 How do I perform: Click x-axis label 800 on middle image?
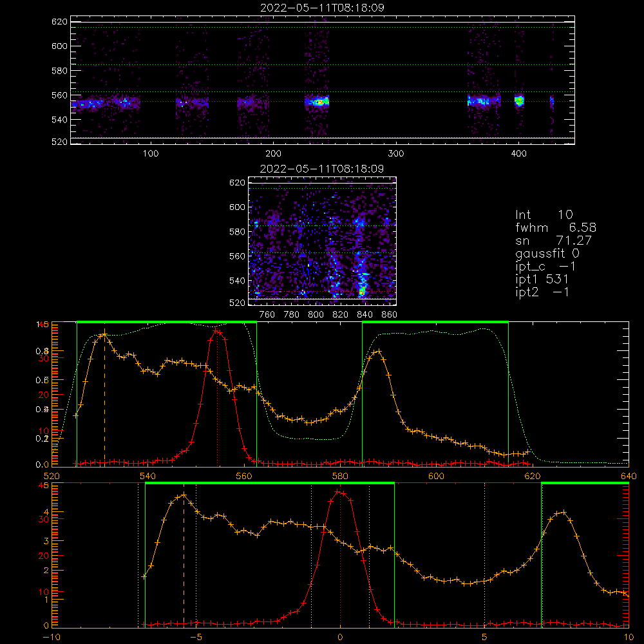coord(316,315)
